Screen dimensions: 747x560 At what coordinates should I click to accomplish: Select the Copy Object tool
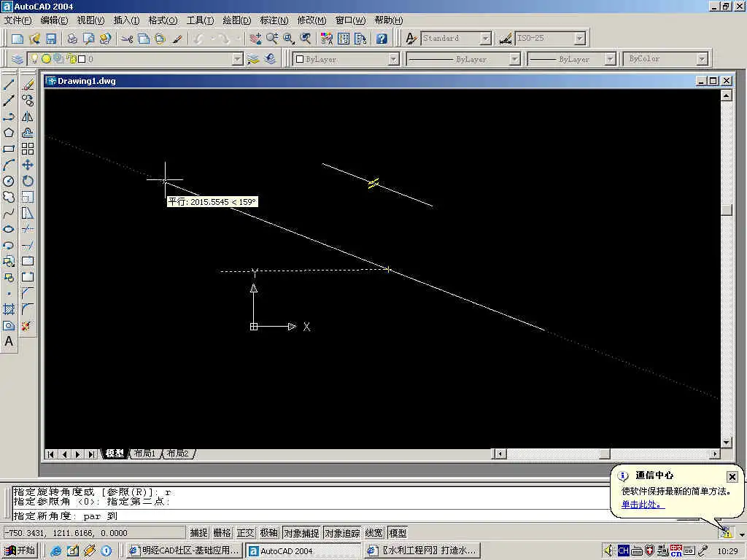coord(28,101)
